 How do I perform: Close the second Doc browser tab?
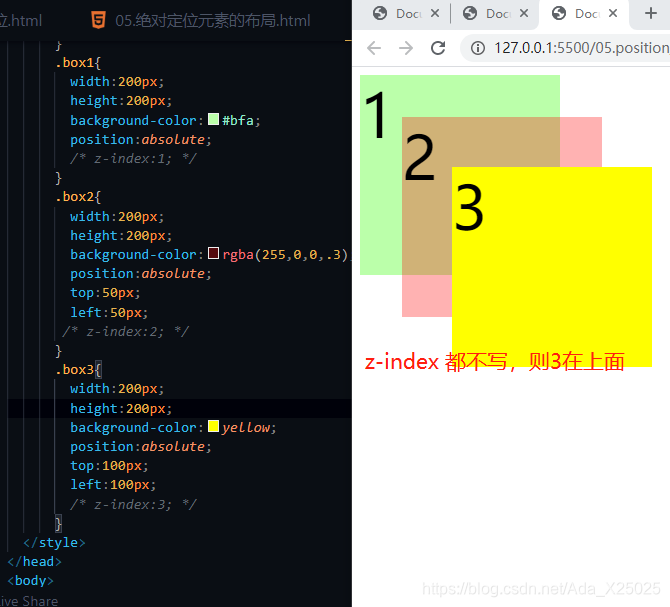524,14
